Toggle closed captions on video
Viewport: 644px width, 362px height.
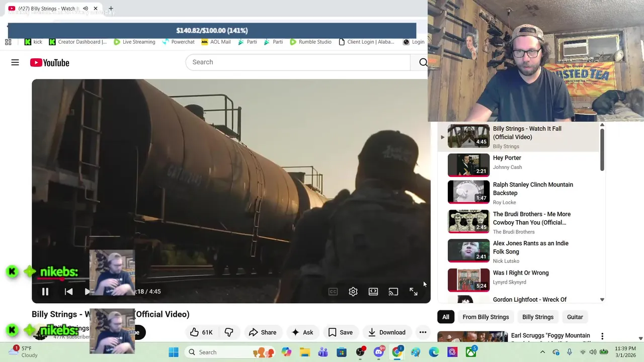[x=333, y=292]
